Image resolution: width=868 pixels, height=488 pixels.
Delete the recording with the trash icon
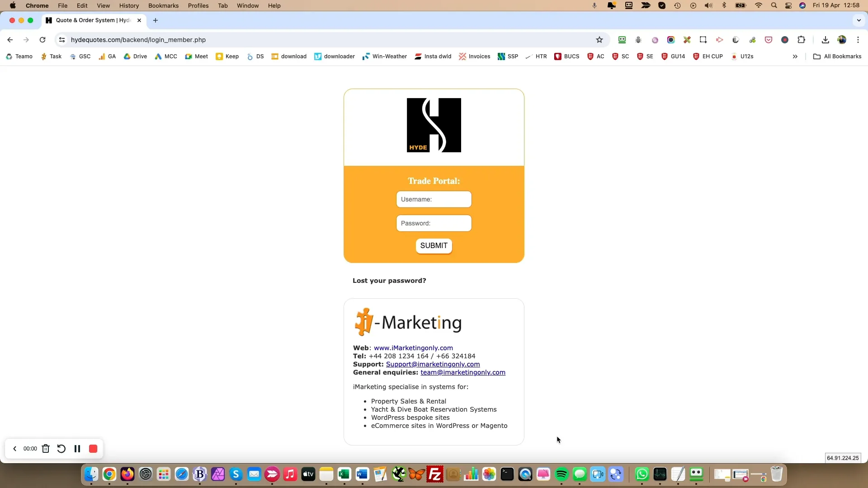point(46,449)
